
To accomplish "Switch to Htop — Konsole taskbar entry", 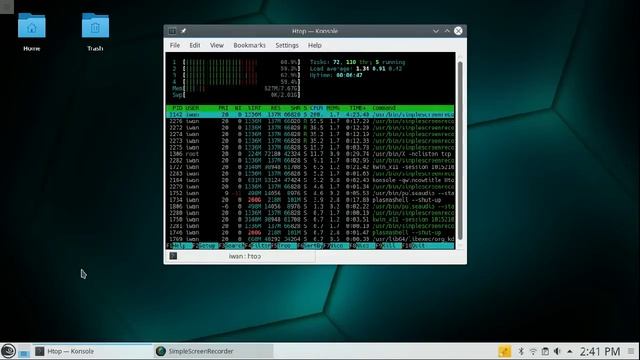I will pyautogui.click(x=92, y=351).
